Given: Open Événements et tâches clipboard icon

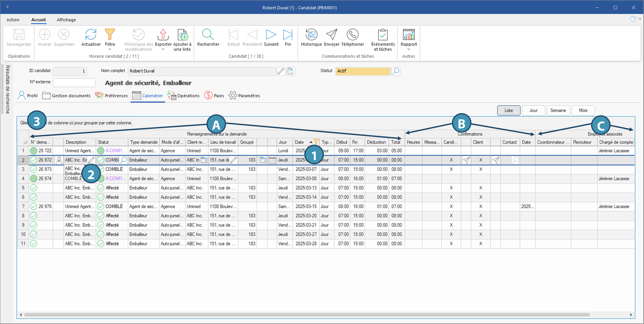Looking at the screenshot, I should 383,35.
